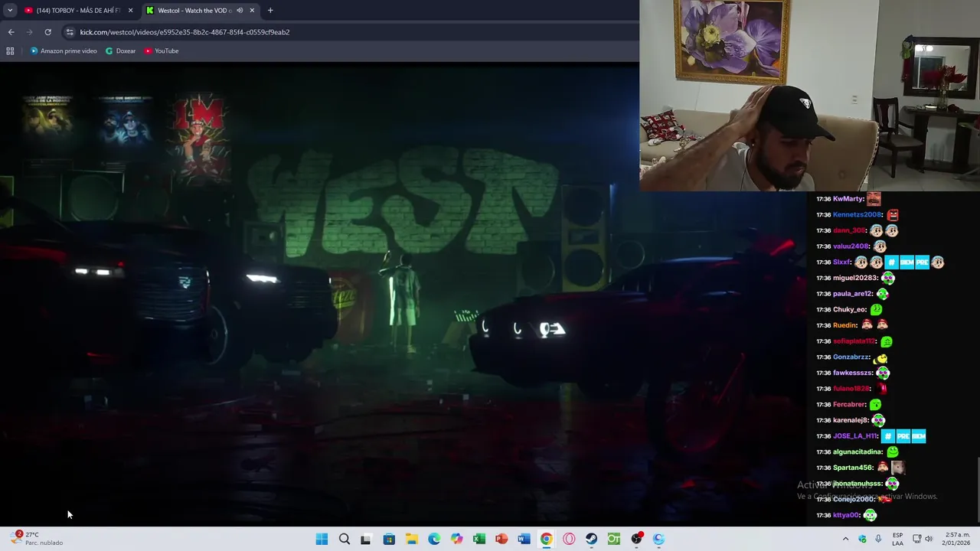Open the Chrome apps grid shortcut
Image resolution: width=980 pixels, height=551 pixels.
click(x=10, y=51)
